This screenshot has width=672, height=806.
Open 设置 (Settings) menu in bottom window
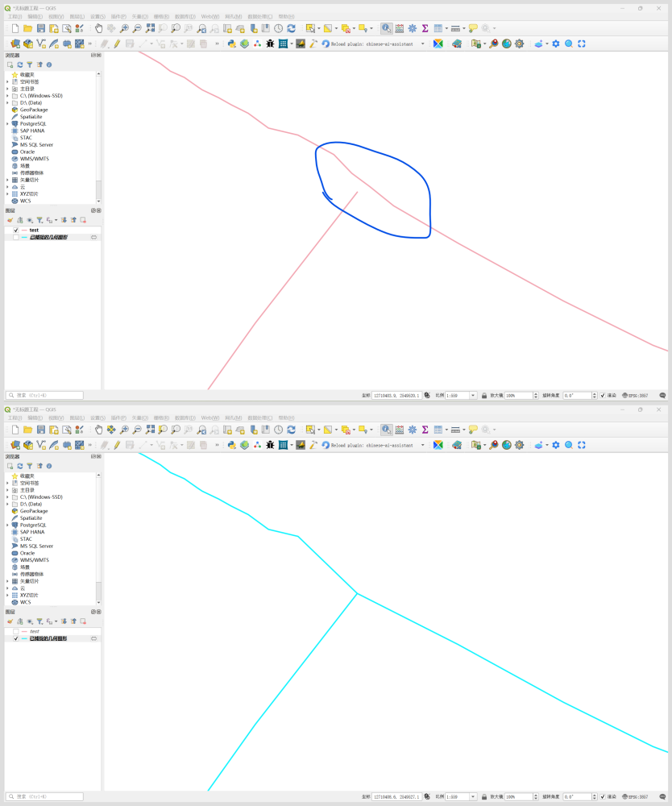[x=97, y=418]
